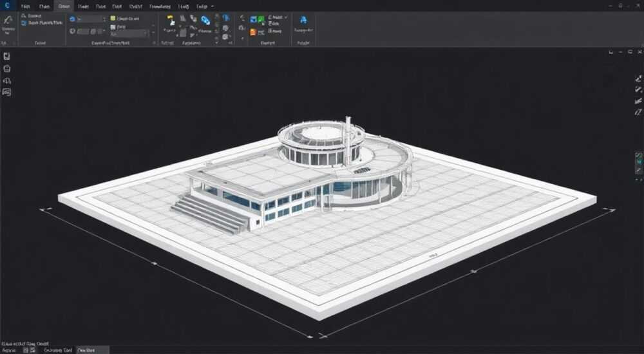Click the blue application logo in top-left corner
This screenshot has width=644, height=354.
tap(7, 6)
